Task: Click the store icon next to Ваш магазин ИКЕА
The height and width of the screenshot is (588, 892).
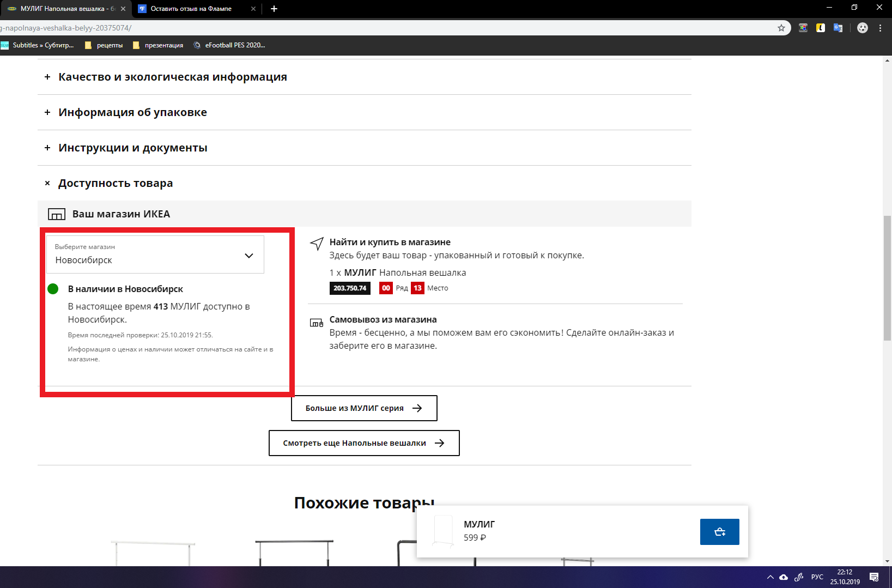Action: click(x=57, y=214)
